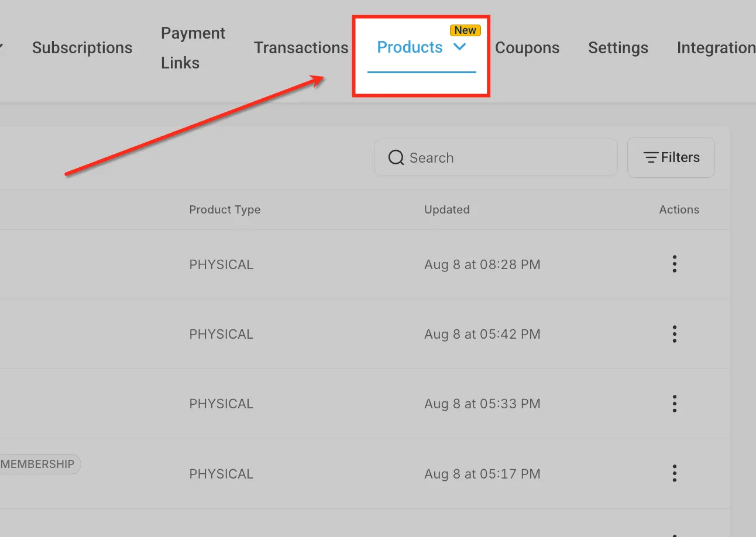The height and width of the screenshot is (537, 756).
Task: Navigate to the Settings tab
Action: pyautogui.click(x=618, y=48)
